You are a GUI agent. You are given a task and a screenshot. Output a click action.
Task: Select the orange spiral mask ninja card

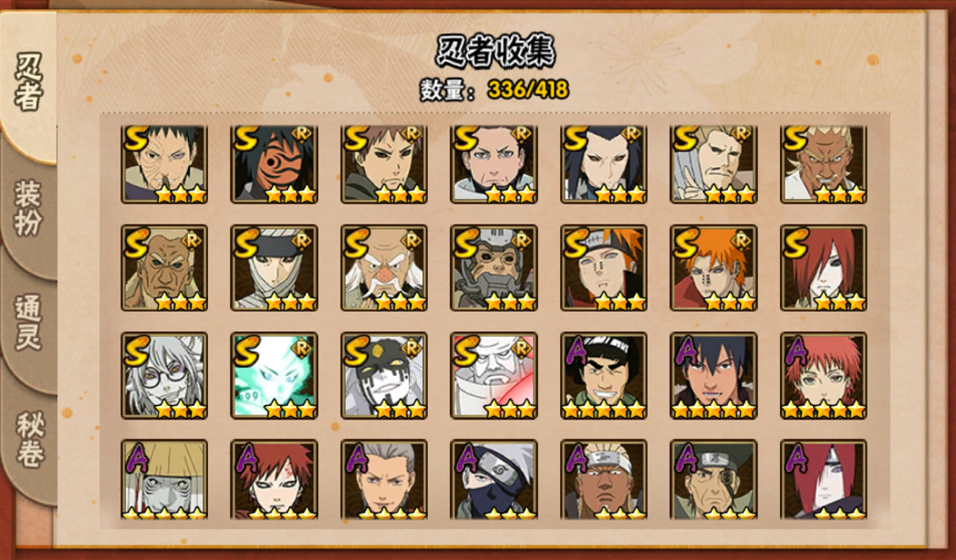tap(274, 164)
